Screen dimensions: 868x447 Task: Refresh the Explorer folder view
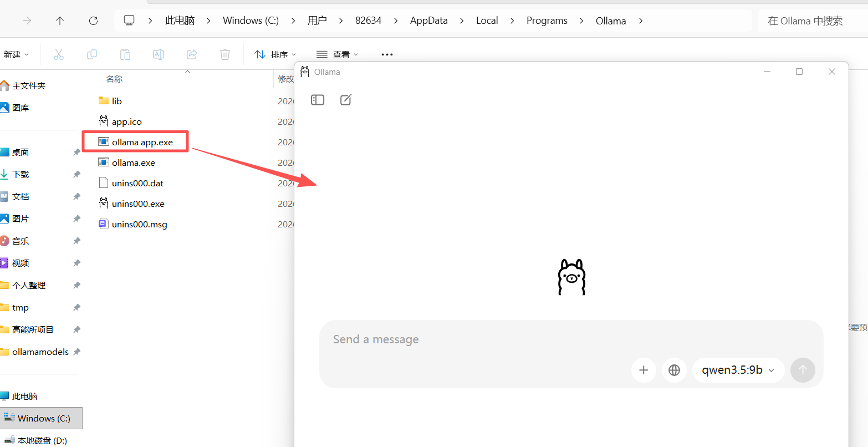93,21
